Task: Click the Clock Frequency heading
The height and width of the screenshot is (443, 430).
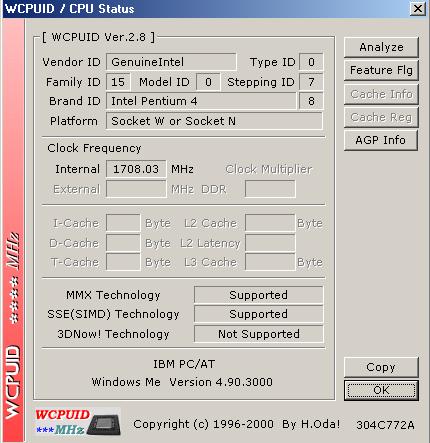Action: point(94,148)
